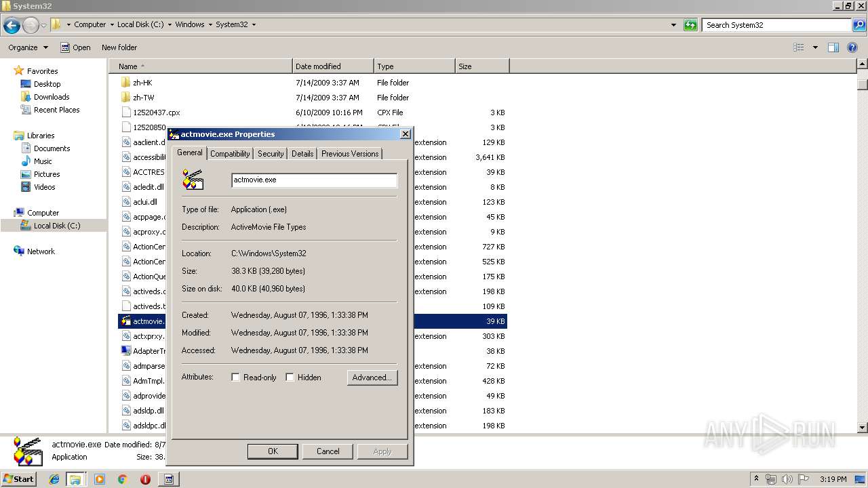Switch to the Details tab
Image resolution: width=868 pixels, height=488 pixels.
pyautogui.click(x=302, y=154)
